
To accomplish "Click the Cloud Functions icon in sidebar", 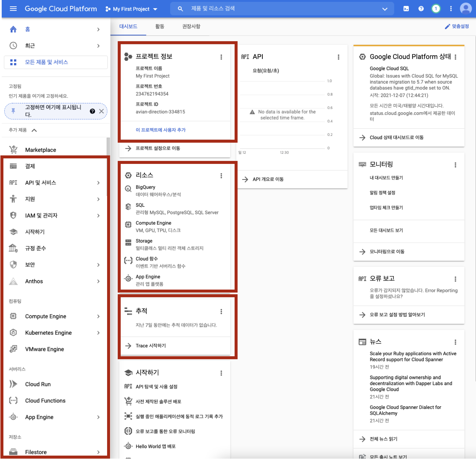I will pyautogui.click(x=13, y=401).
